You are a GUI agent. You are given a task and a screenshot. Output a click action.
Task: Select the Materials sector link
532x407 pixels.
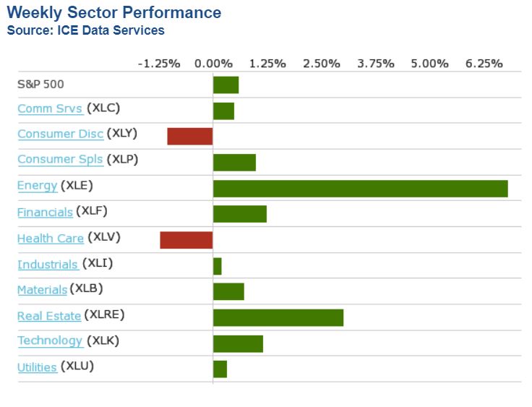click(42, 290)
